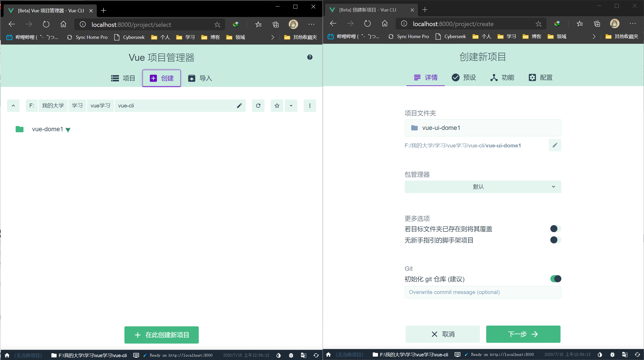Enable overwriting the target folder if it exists
Image resolution: width=644 pixels, height=360 pixels.
pos(555,229)
